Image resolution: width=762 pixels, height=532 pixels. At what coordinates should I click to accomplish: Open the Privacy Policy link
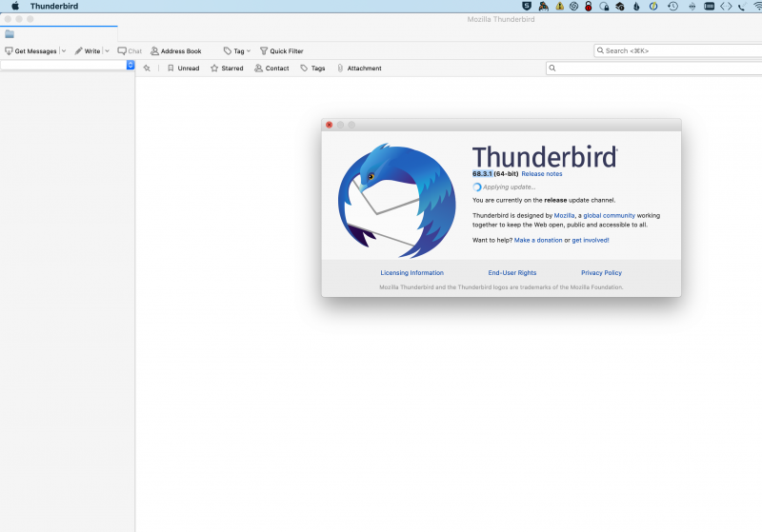coord(601,273)
